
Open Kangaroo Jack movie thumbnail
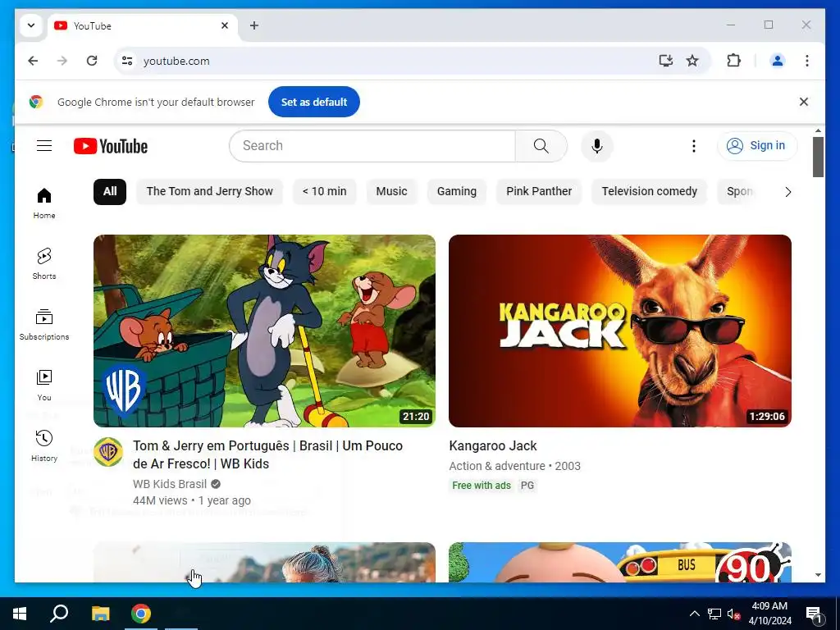click(620, 331)
